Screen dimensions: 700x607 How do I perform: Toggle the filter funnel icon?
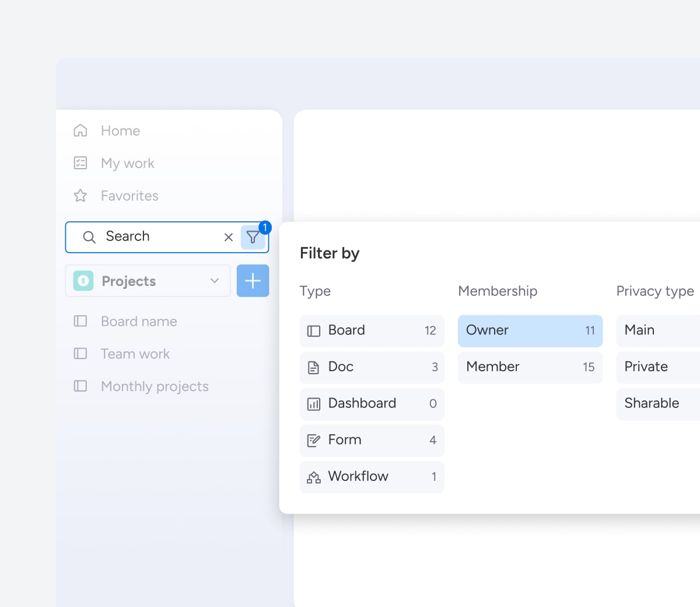[253, 237]
